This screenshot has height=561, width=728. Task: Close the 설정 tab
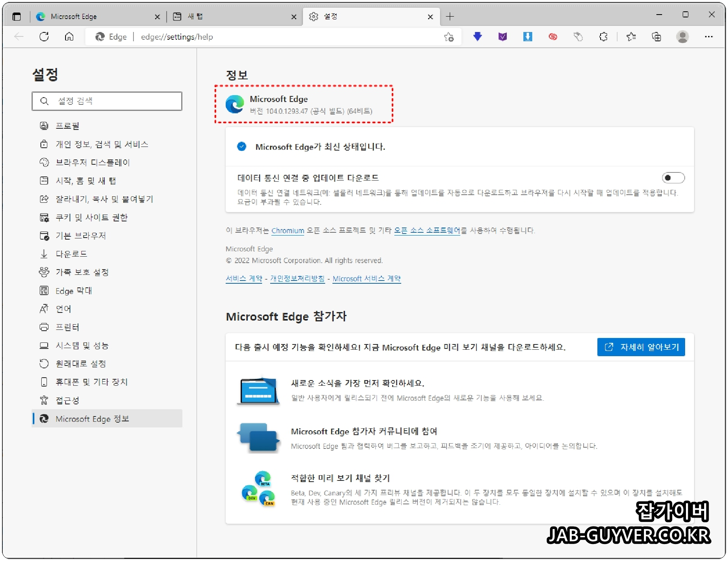click(430, 17)
